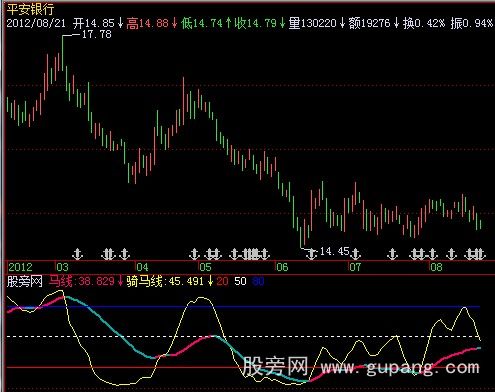Click the white 50 level label
Image resolution: width=495 pixels, height=392 pixels.
[x=240, y=282]
